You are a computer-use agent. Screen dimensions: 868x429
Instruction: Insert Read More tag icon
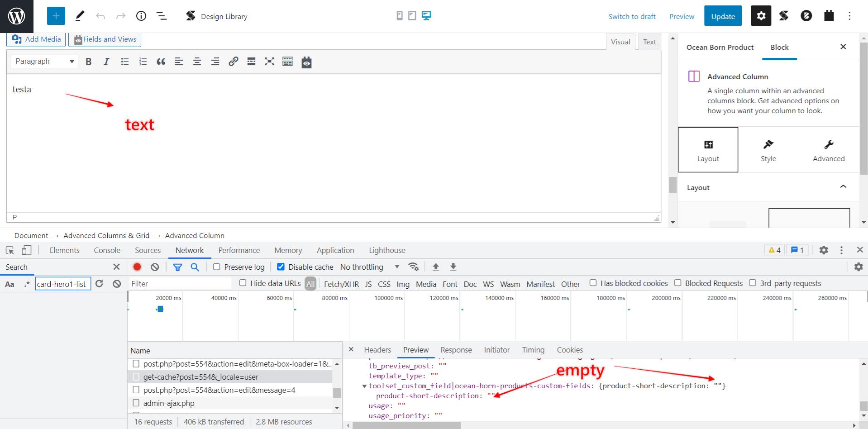pos(252,62)
